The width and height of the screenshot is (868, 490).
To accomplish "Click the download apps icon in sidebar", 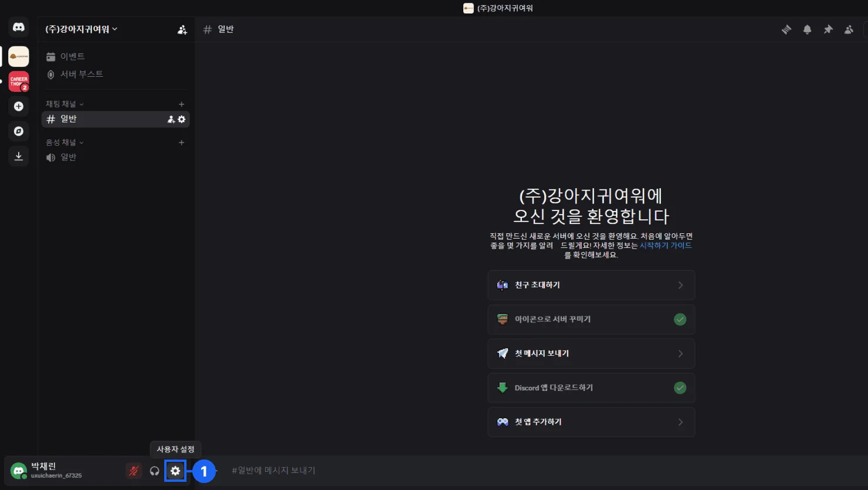I will coord(19,156).
